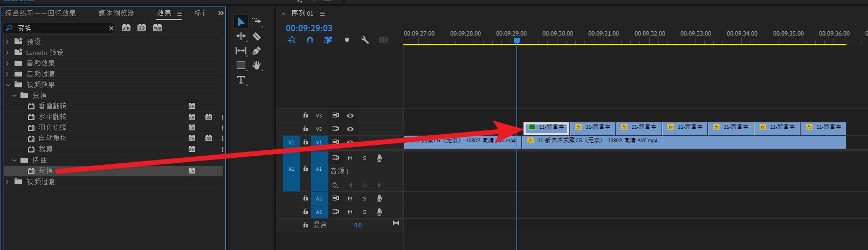Toggle lock on track V2
The image size is (868, 250).
tap(305, 129)
